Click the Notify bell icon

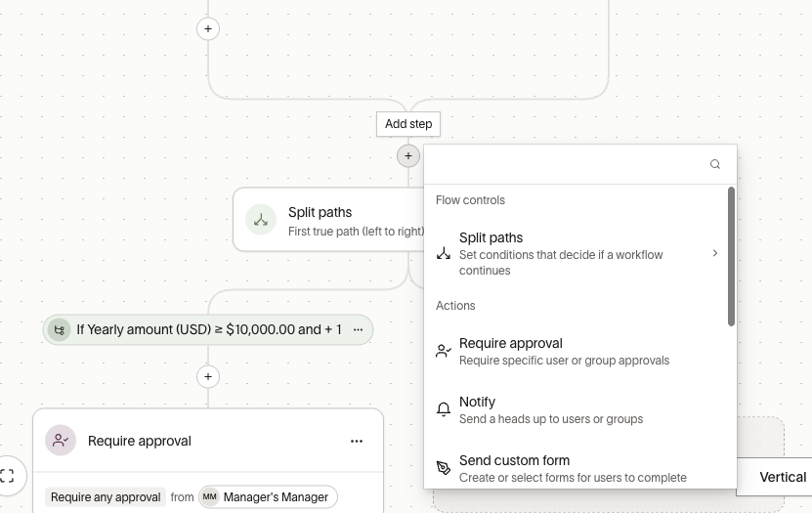point(444,409)
